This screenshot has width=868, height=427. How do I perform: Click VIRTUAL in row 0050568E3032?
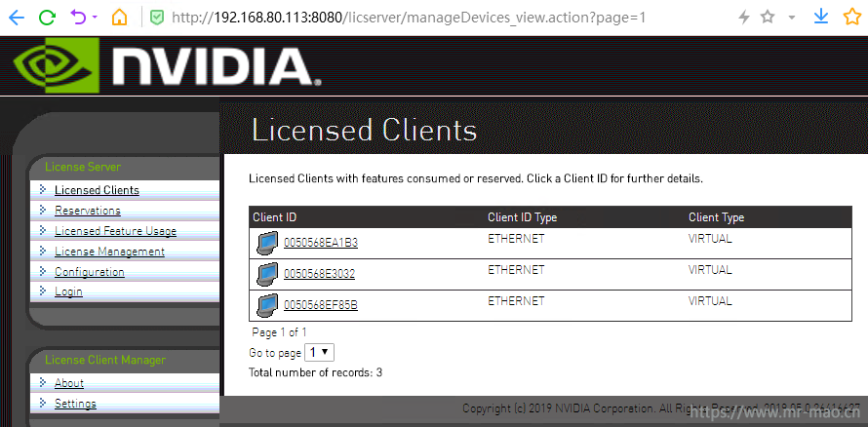tap(710, 270)
